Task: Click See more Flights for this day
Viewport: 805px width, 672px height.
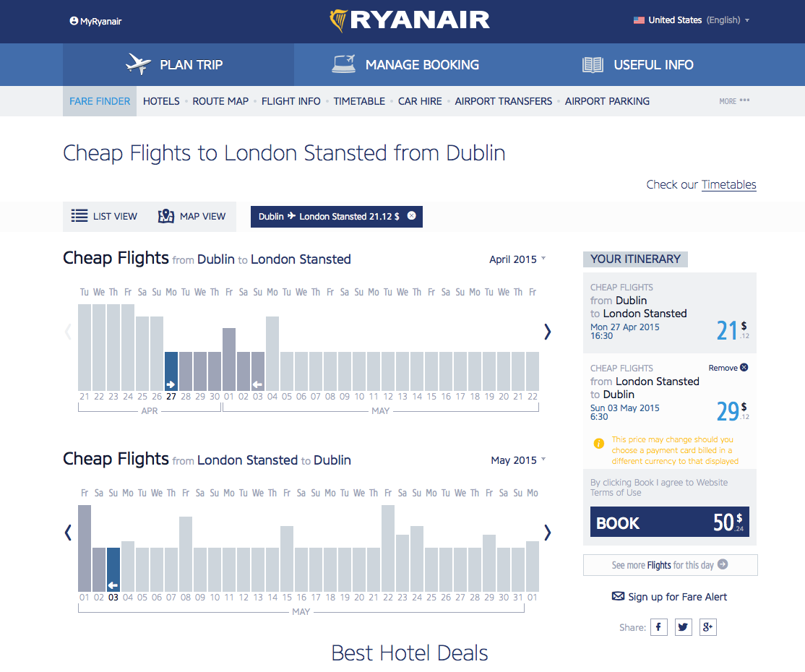Action: coord(670,565)
